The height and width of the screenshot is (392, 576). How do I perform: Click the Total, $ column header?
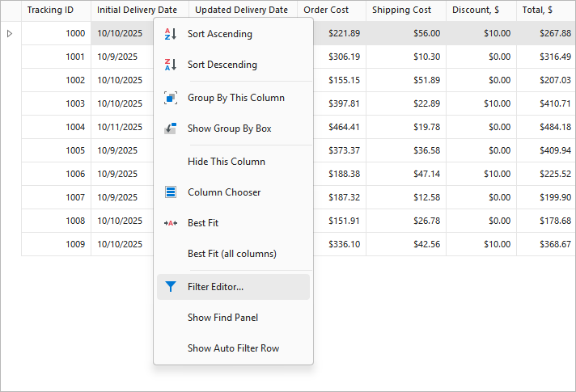tap(546, 11)
